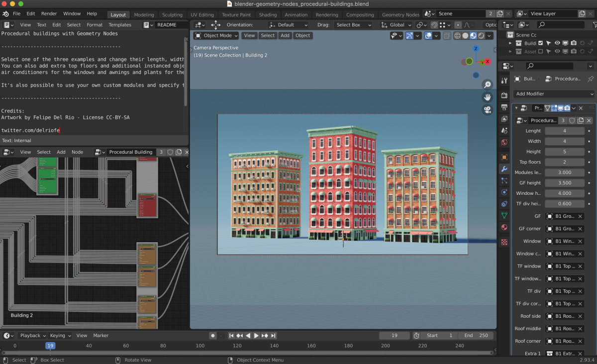Switch to the Geometry Nodes workspace tab
The height and width of the screenshot is (364, 597).
tap(400, 15)
